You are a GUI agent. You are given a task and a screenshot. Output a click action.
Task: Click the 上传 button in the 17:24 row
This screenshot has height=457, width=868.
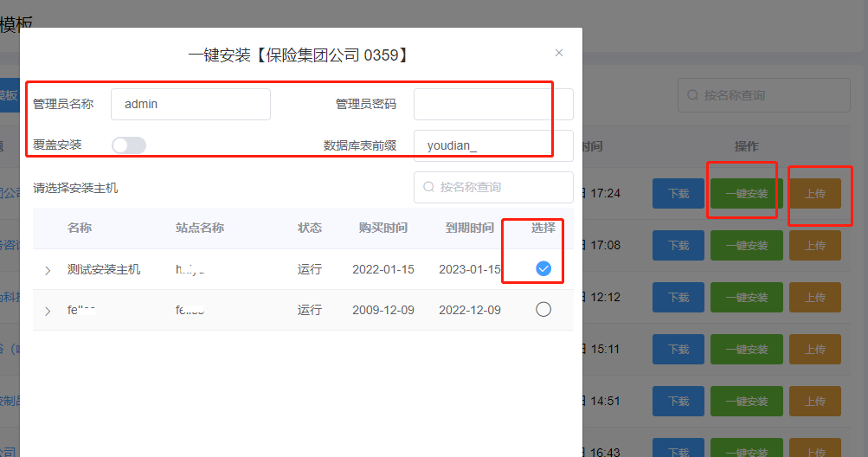814,194
